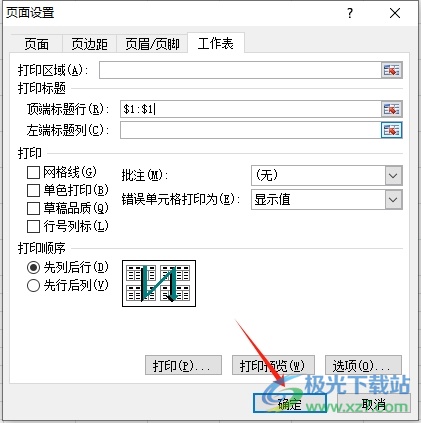Viewport: 421px width, 423px height.
Task: Click the 选项 options button
Action: 363,365
